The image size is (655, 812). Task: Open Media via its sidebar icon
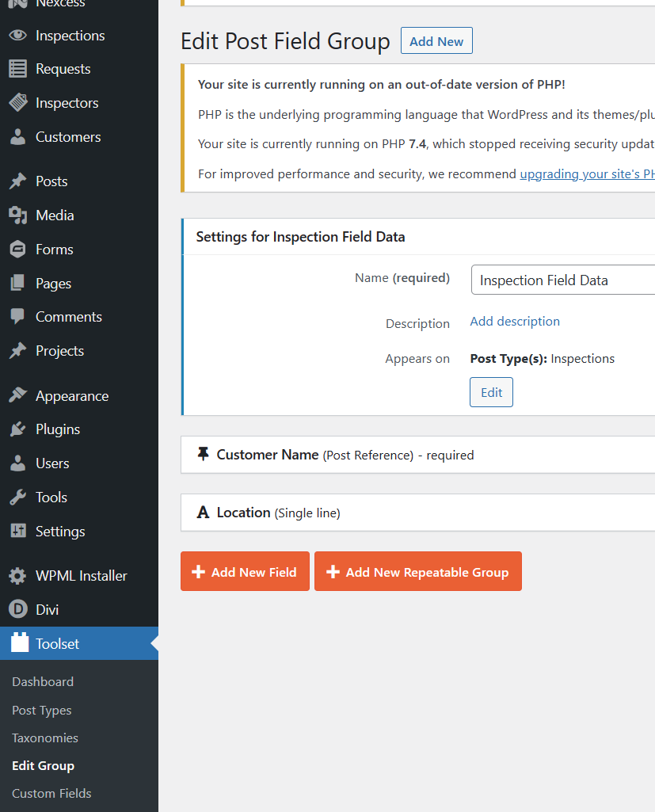[17, 215]
